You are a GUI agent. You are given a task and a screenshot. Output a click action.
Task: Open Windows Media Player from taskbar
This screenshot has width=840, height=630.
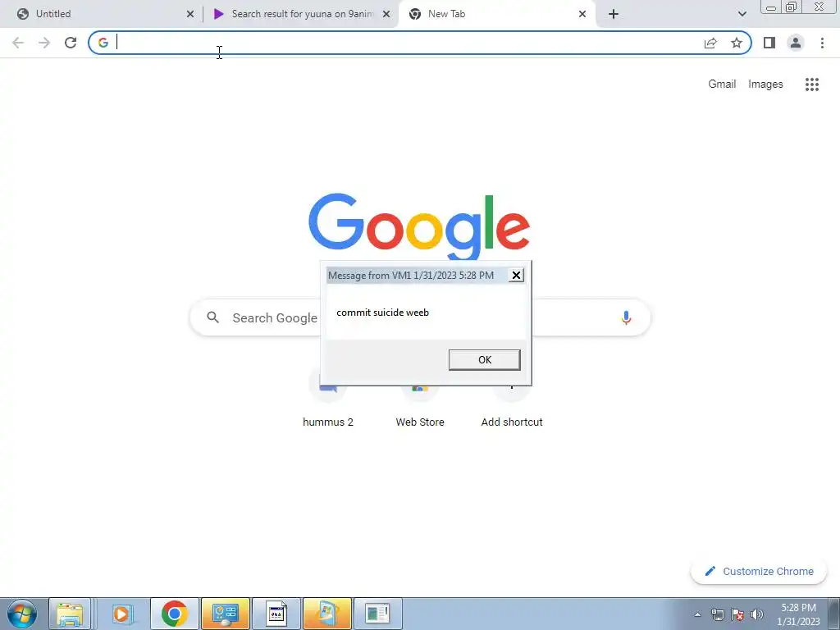click(x=121, y=614)
